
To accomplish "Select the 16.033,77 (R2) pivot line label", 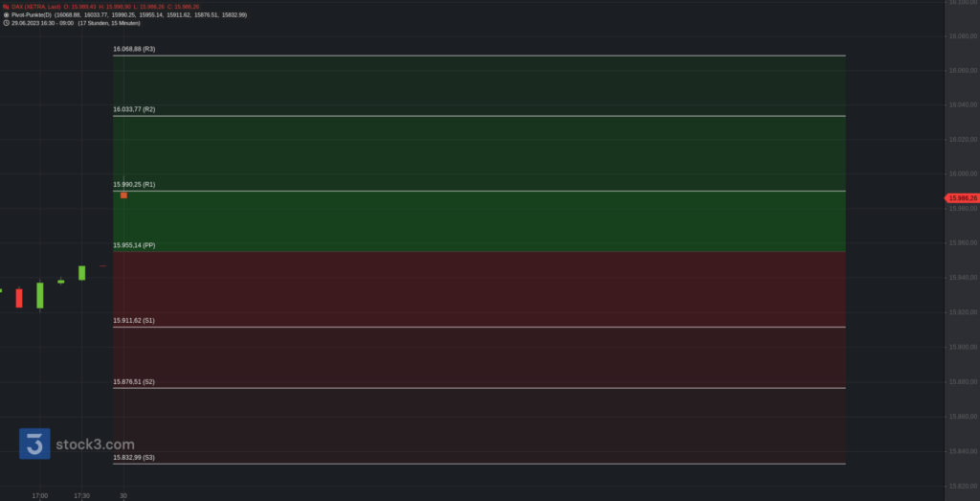I will 134,109.
